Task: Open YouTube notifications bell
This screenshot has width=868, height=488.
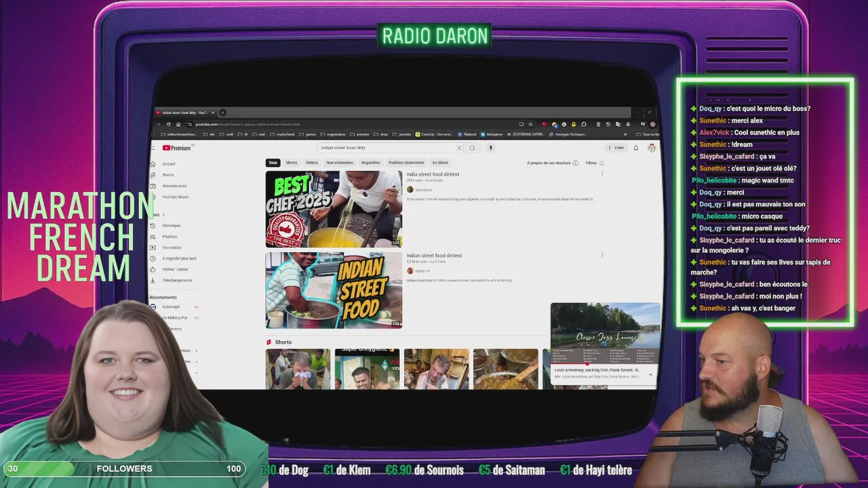Action: click(x=636, y=148)
